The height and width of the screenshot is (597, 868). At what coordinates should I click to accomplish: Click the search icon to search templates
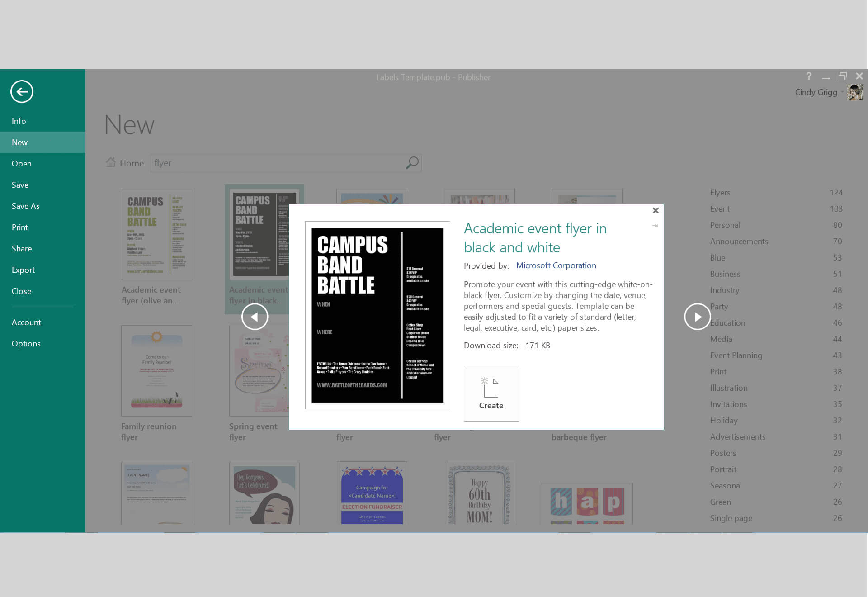pos(412,162)
